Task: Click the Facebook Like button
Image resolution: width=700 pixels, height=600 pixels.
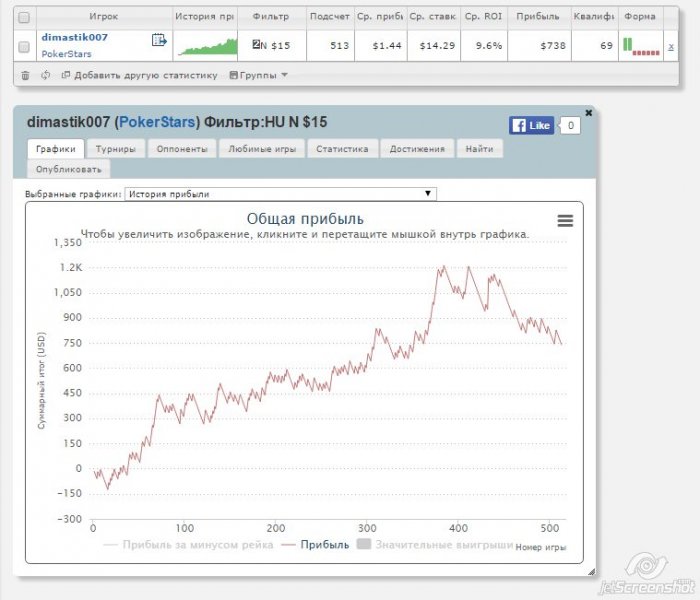Action: tap(531, 125)
